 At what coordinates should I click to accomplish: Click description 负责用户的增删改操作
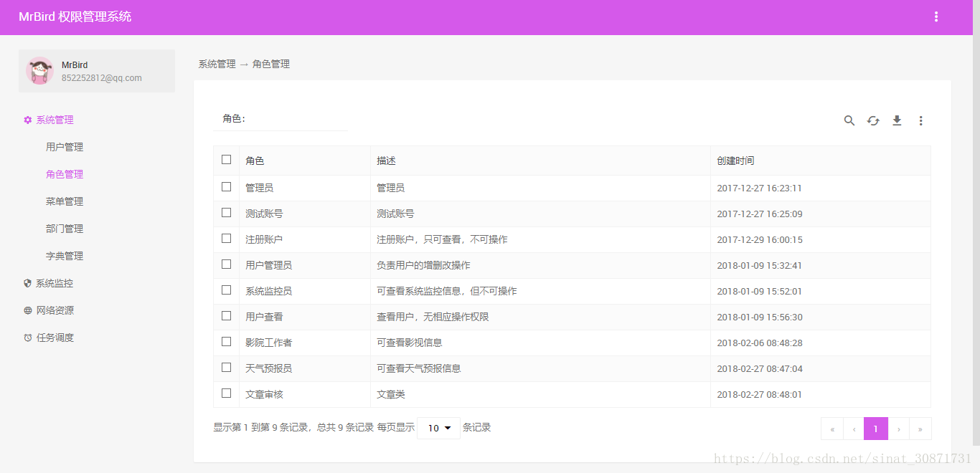click(x=423, y=265)
